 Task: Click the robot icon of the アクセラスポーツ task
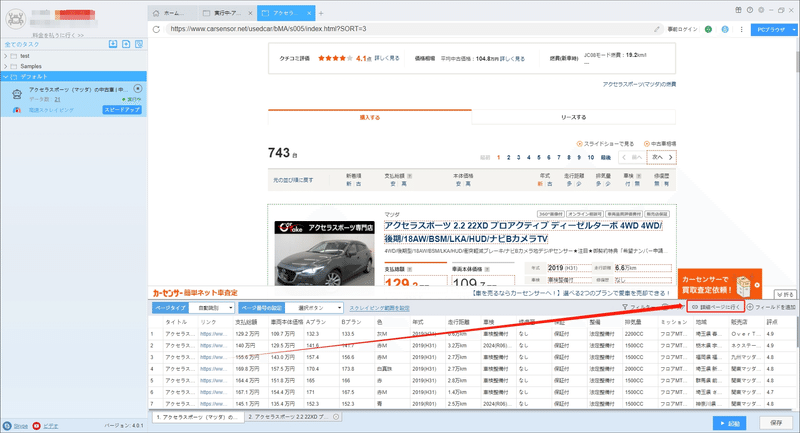17,93
